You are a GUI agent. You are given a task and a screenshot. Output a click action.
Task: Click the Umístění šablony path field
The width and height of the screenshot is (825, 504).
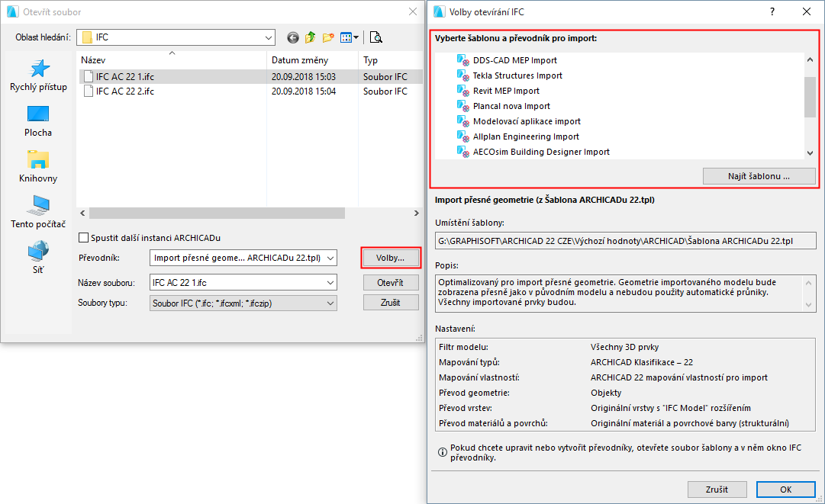coord(626,241)
